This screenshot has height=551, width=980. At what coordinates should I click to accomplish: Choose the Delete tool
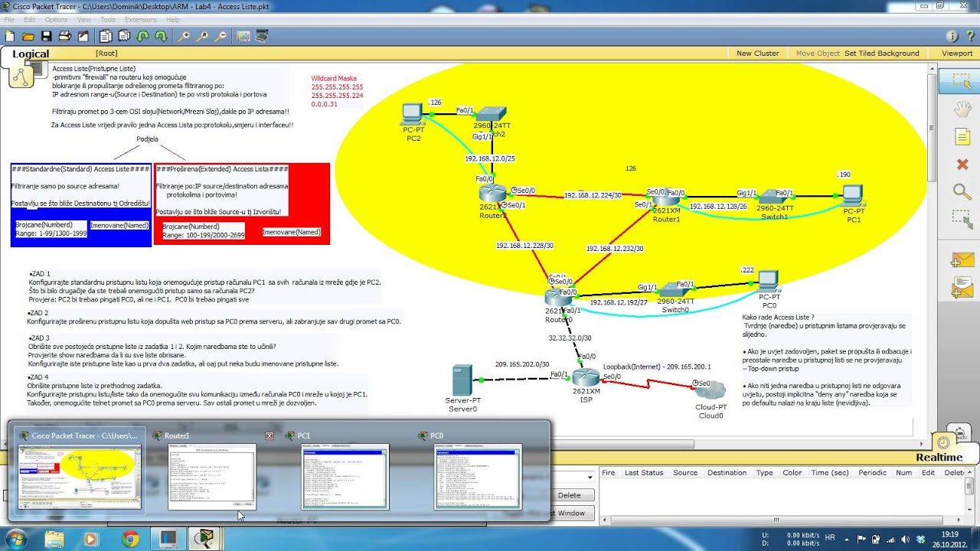coord(961,164)
